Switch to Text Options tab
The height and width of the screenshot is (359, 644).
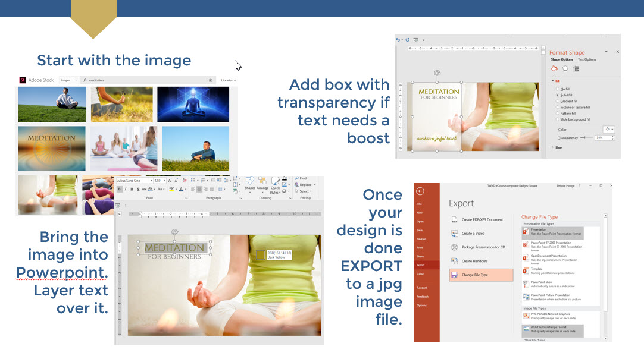point(587,59)
